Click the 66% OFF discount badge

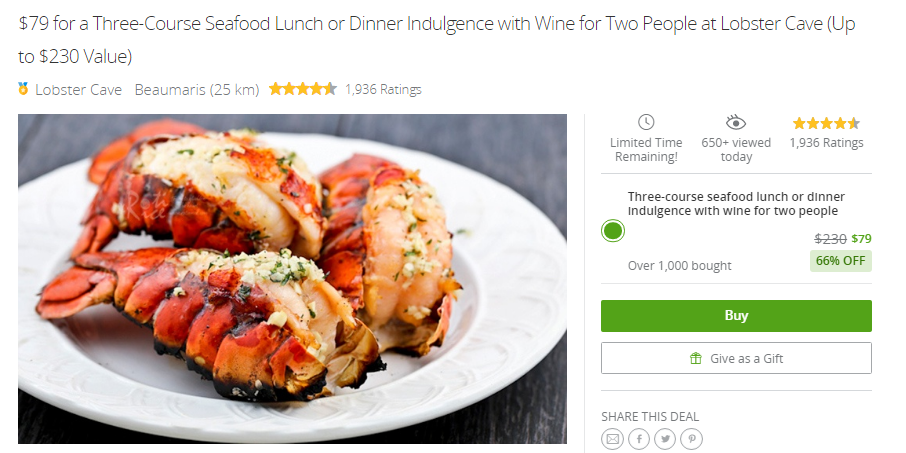point(841,261)
